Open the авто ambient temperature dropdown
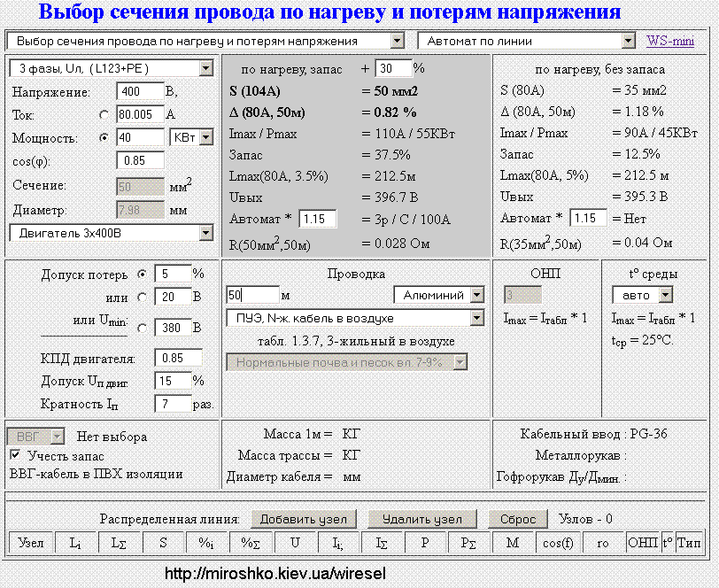This screenshot has width=719, height=588. coord(642,295)
